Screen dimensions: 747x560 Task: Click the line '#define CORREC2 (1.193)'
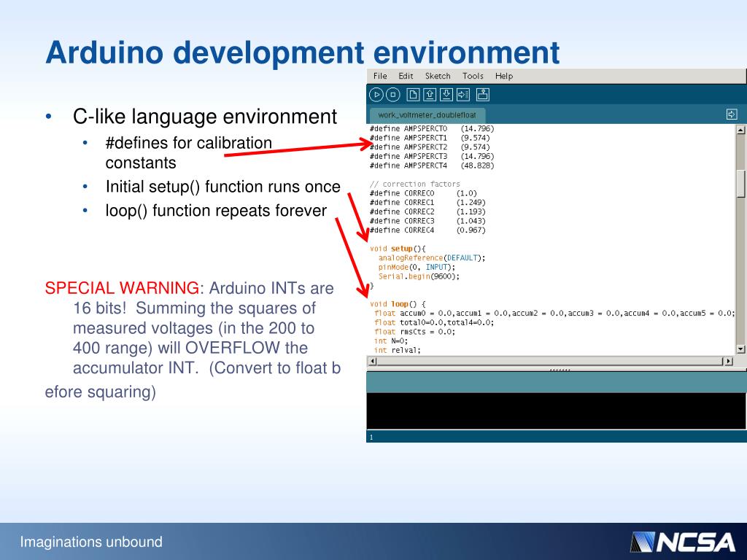[x=427, y=211]
